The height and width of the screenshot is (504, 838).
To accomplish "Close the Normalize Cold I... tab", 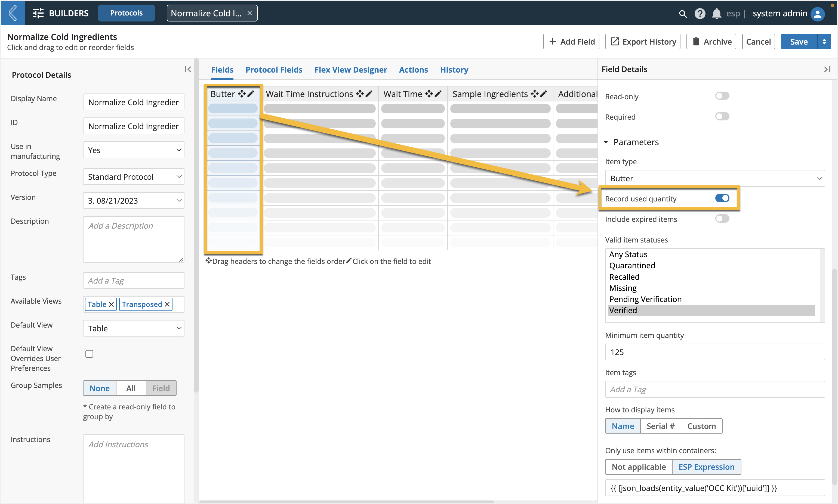I will [x=249, y=13].
